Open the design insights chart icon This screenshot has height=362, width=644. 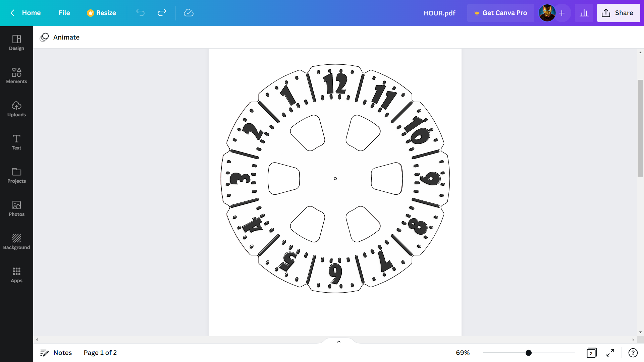(584, 13)
